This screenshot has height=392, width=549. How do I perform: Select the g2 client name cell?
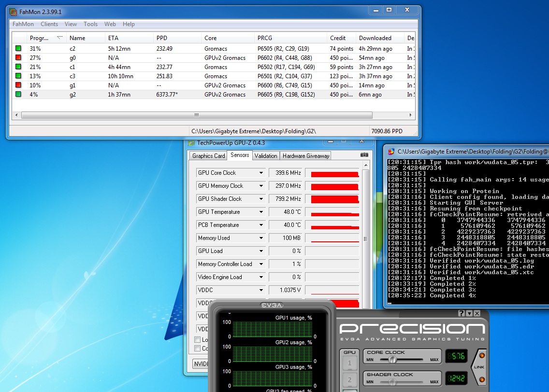click(x=72, y=95)
